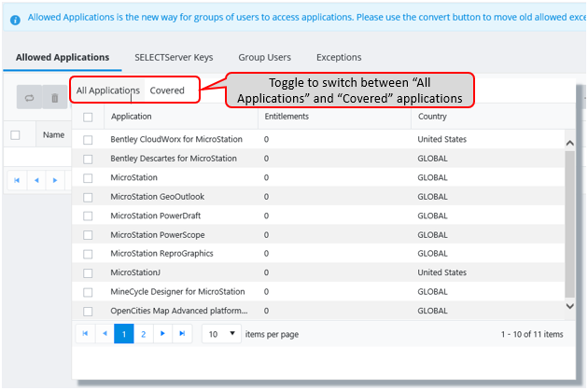
Task: Check the select-all box beside Application header
Action: [88, 117]
